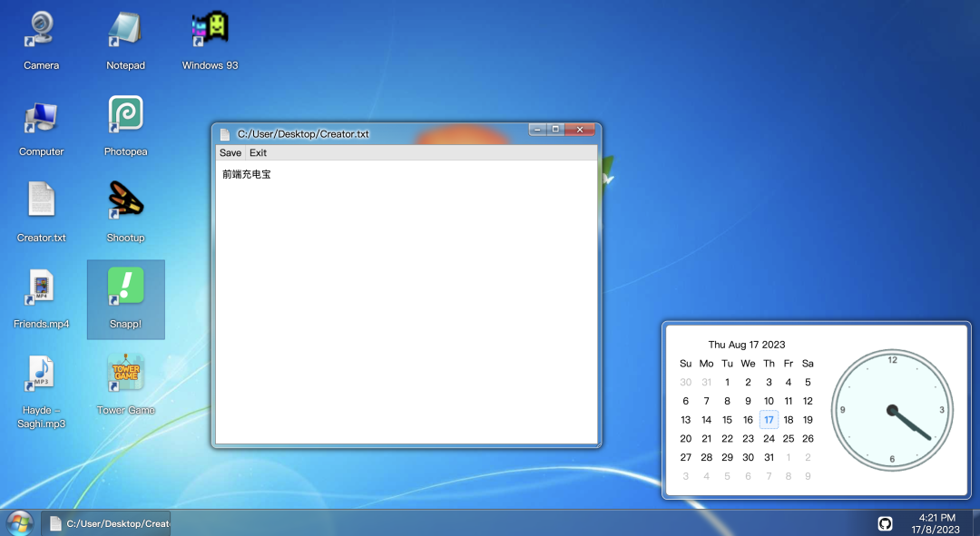Click the clock time in taskbar
This screenshot has width=980, height=536.
936,517
